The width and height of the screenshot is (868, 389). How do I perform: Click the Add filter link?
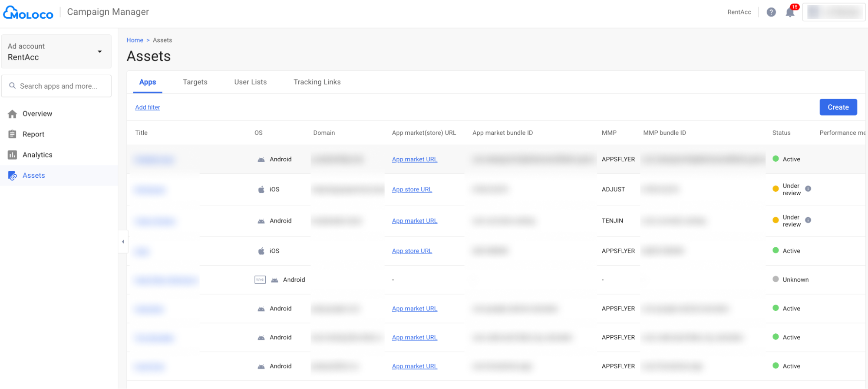148,107
